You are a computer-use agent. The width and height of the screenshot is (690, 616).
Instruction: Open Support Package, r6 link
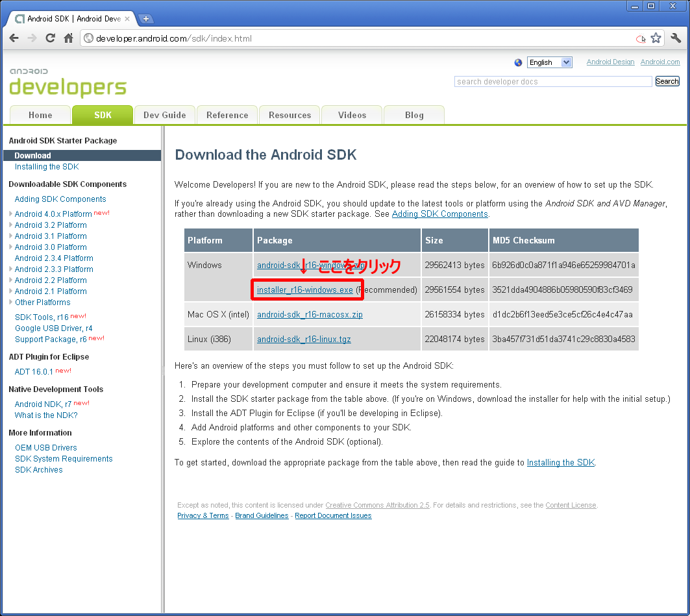point(51,339)
